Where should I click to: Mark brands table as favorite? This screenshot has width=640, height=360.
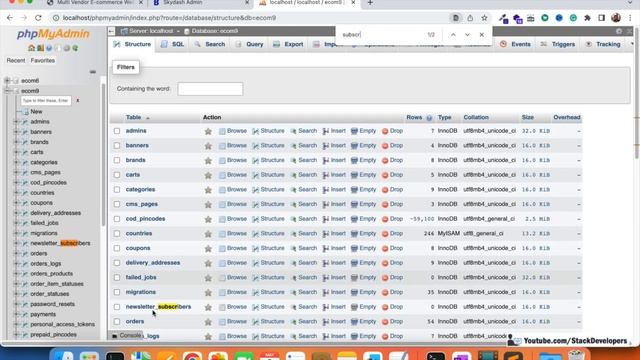(208, 161)
